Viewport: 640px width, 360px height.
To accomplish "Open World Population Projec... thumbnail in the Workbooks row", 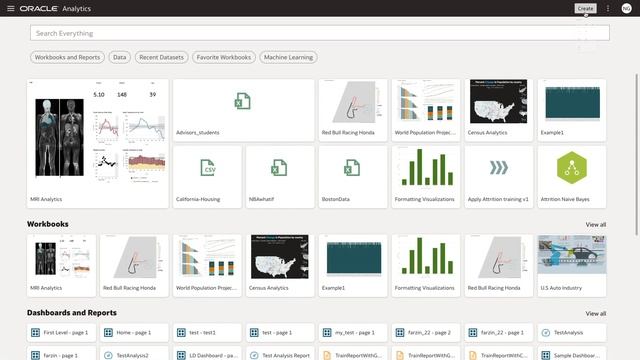I will pos(207,265).
